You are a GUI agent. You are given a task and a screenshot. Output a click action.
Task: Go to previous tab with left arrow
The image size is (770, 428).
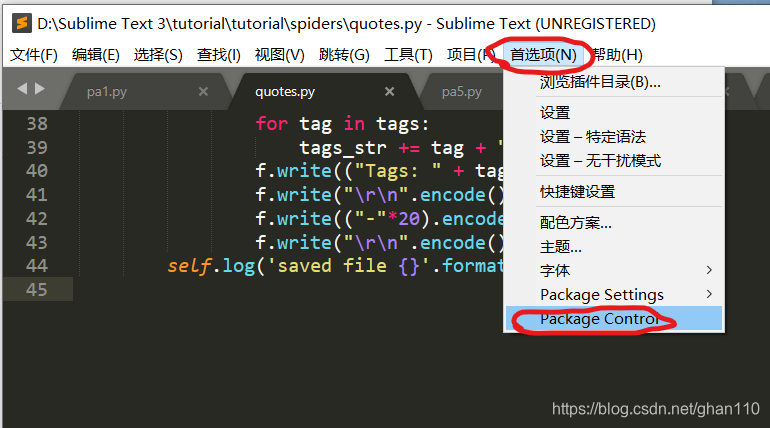pos(22,89)
